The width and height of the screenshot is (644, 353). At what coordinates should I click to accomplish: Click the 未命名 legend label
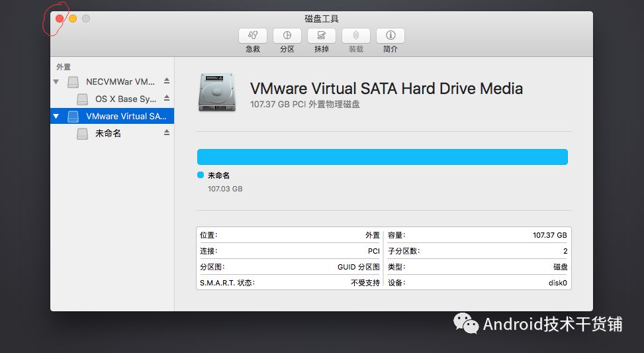pos(218,176)
